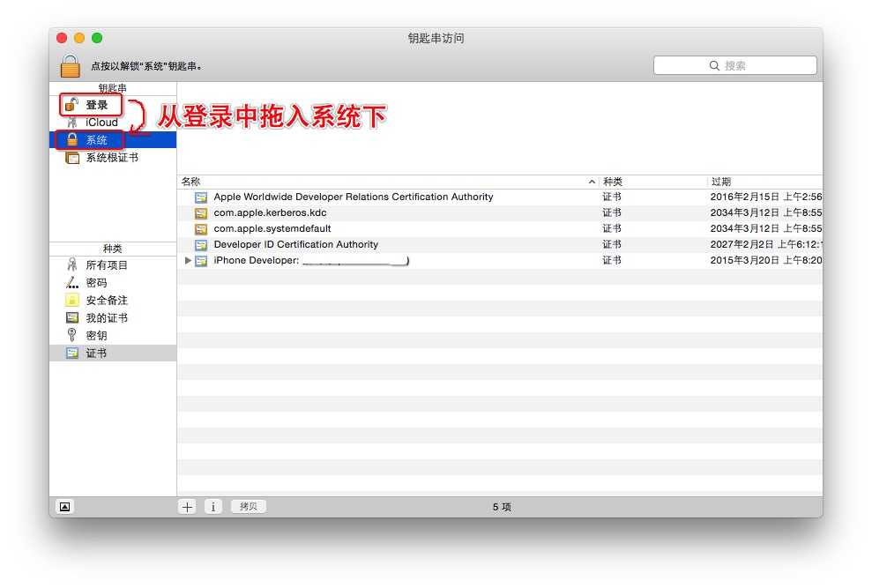Click the plus button to add item
The height and width of the screenshot is (588, 872).
pos(188,507)
